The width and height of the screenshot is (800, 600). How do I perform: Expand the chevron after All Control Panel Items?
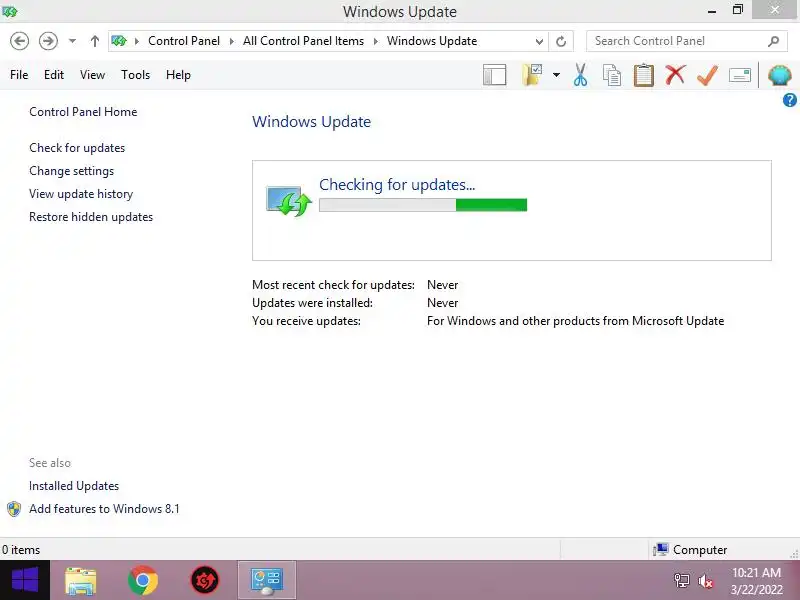(x=376, y=41)
